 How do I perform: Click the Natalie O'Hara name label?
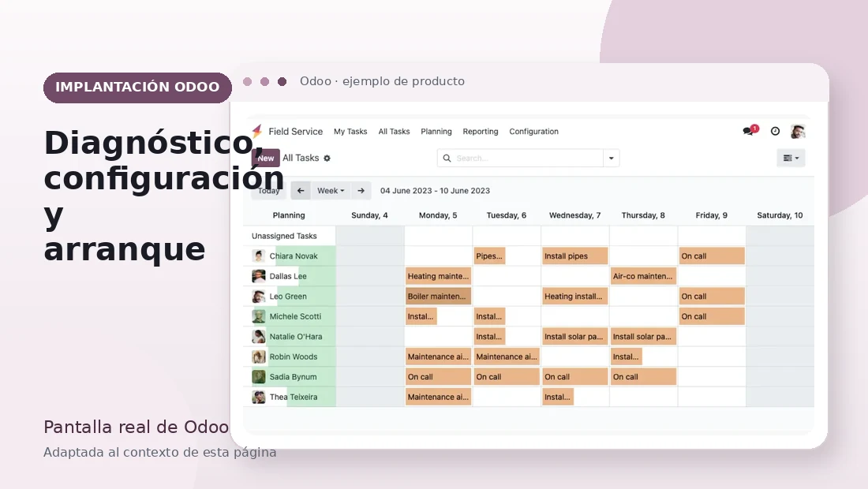tap(296, 336)
